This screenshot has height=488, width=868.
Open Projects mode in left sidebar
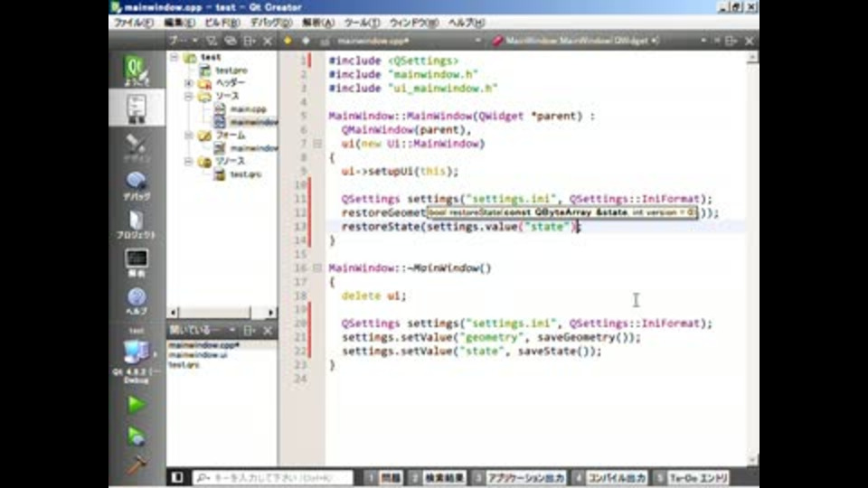click(137, 224)
